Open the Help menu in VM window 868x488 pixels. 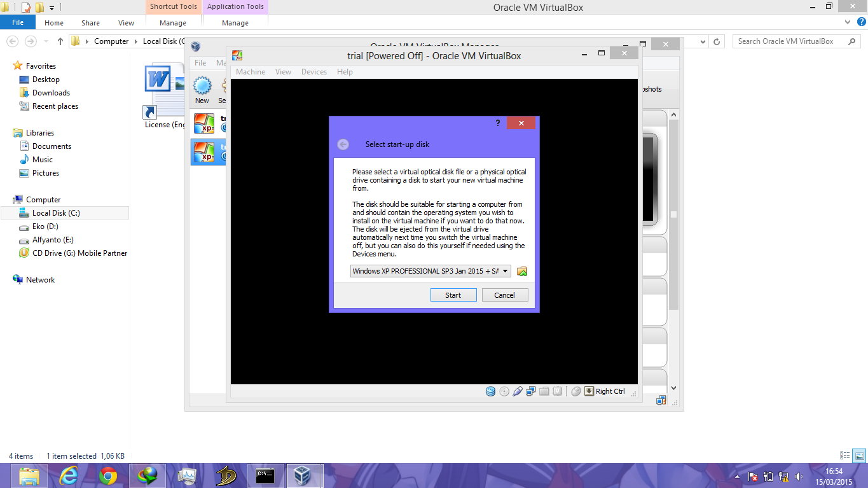[345, 72]
